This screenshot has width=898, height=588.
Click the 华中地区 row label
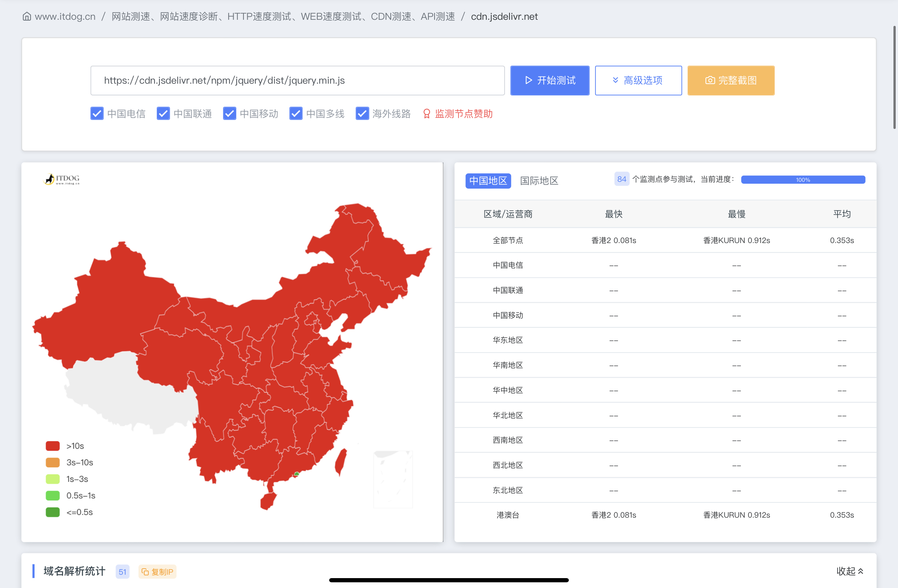pyautogui.click(x=508, y=390)
